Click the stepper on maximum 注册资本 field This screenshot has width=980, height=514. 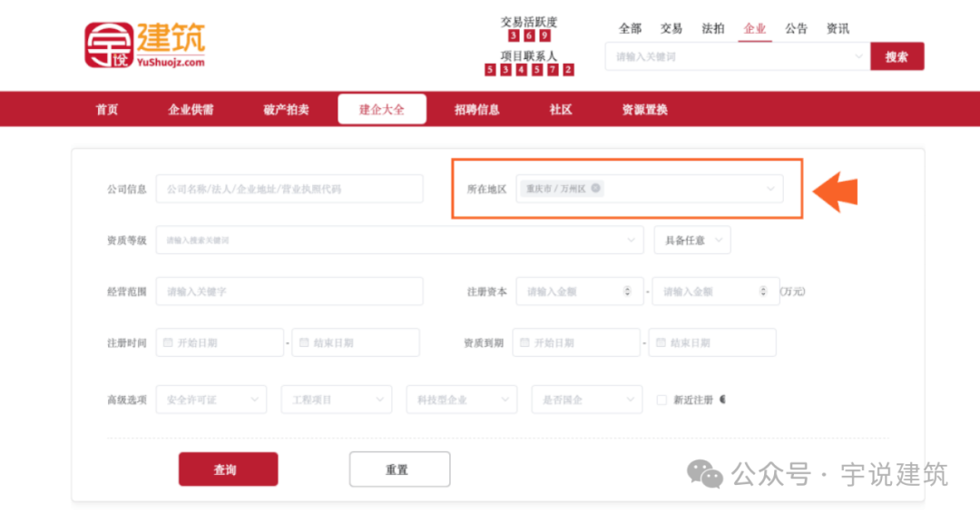pos(763,292)
